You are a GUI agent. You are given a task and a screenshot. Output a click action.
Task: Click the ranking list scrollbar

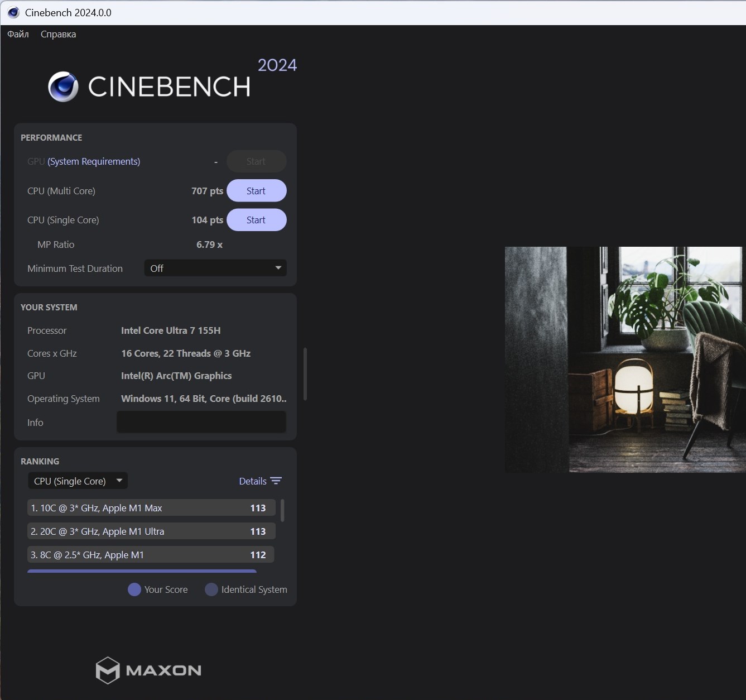point(282,510)
